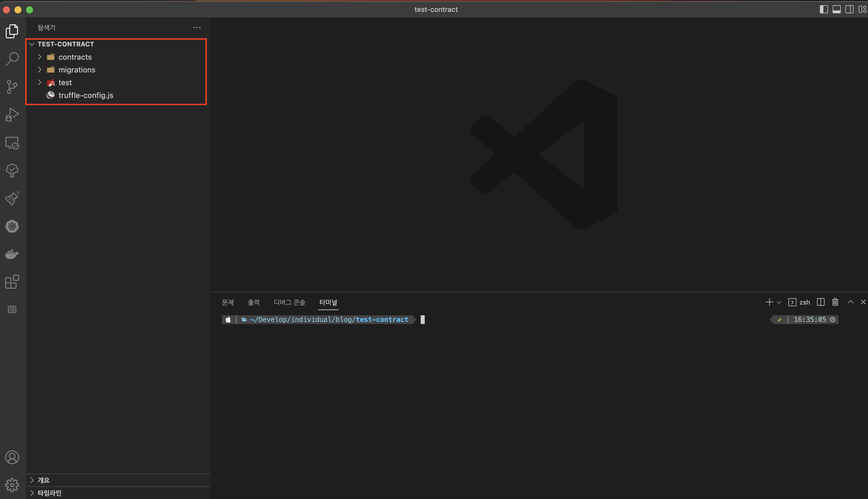Screen dimensions: 868x499
Task: Open the Extensions view
Action: [x=12, y=282]
